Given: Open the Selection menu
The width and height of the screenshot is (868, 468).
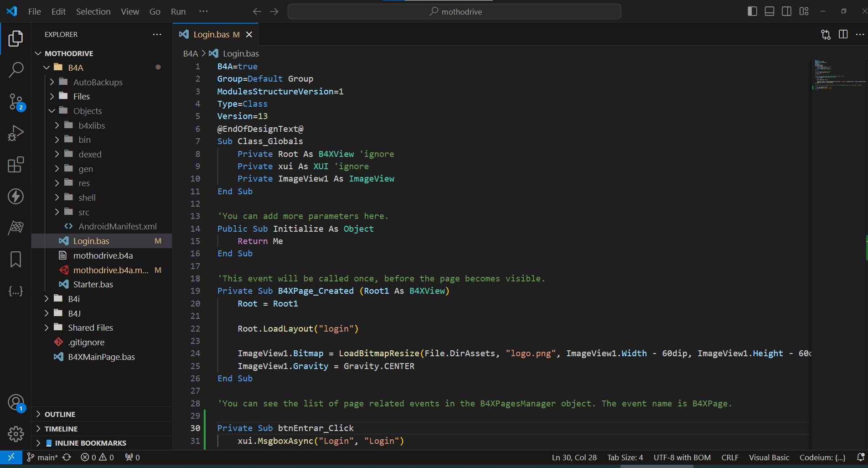Looking at the screenshot, I should coord(93,11).
